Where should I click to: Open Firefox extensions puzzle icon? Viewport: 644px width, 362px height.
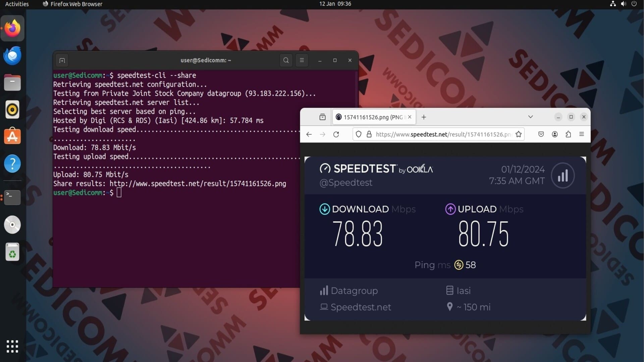coord(568,134)
